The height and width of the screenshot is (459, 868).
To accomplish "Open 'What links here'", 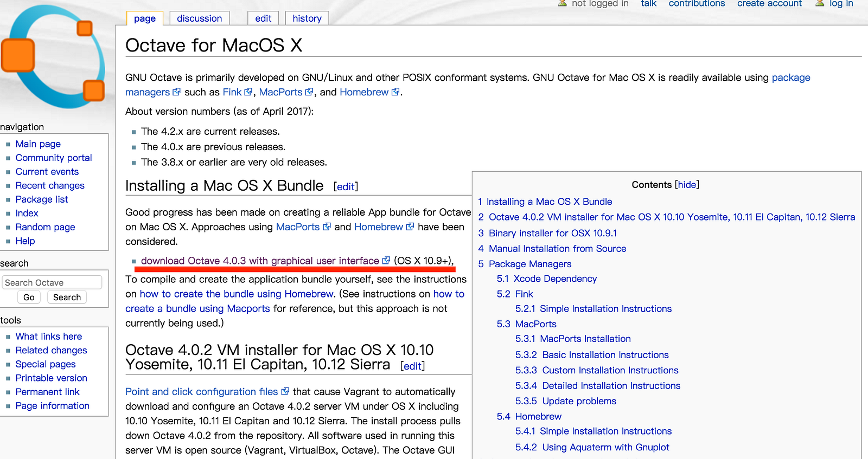I will [x=49, y=336].
